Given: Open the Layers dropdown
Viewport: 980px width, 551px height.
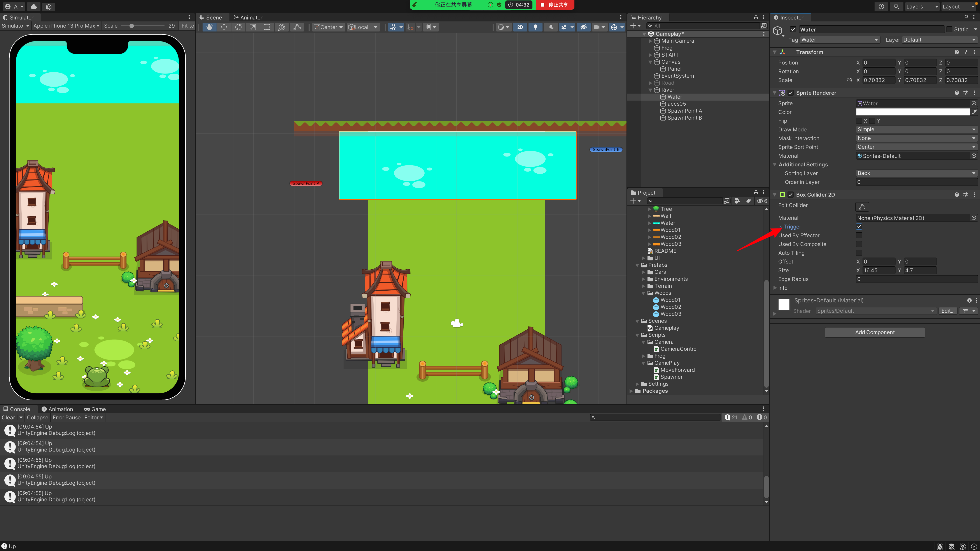Looking at the screenshot, I should coord(921,7).
